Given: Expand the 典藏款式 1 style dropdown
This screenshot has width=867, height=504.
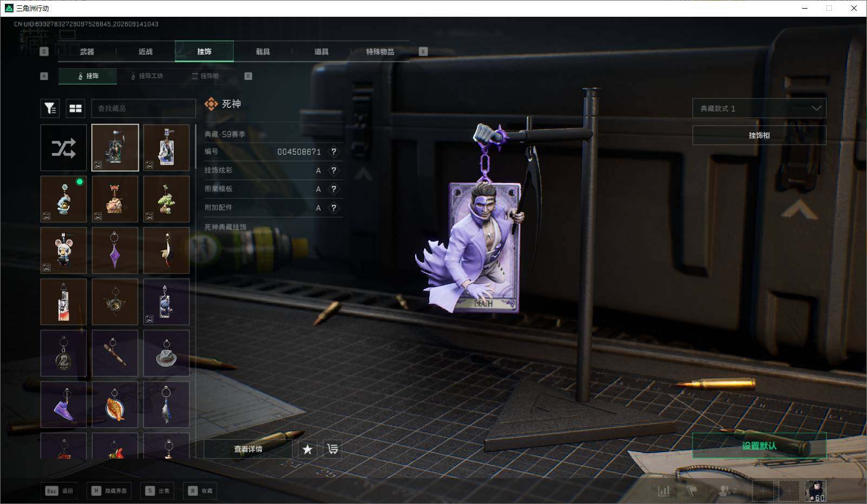Looking at the screenshot, I should click(759, 108).
